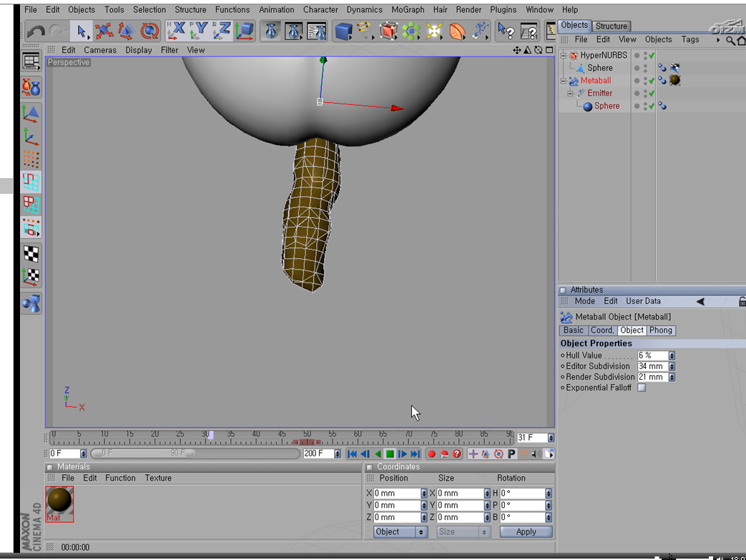Viewport: 746px width, 560px height.
Task: Click the Undo arrow icon
Action: coord(36,31)
